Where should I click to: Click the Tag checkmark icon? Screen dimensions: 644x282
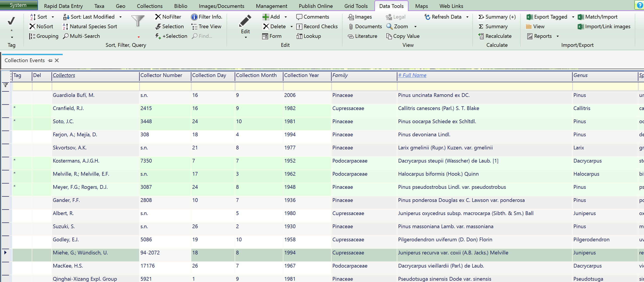(x=11, y=21)
